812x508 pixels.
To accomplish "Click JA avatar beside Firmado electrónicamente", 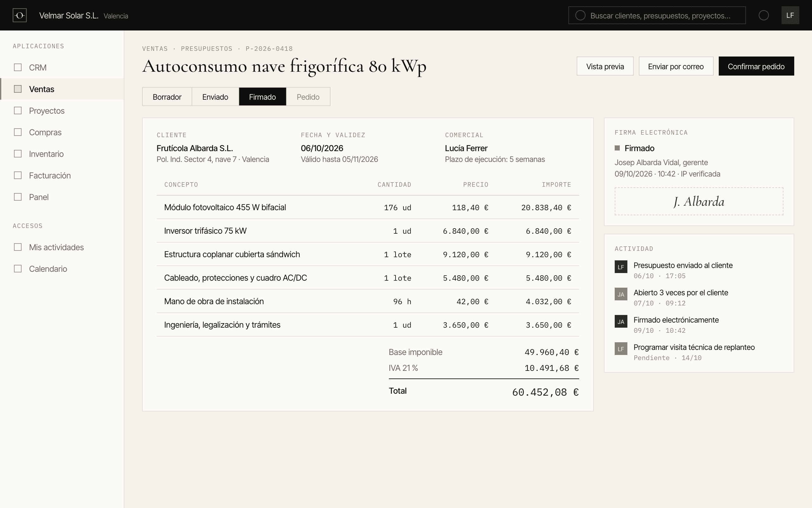I will [621, 322].
